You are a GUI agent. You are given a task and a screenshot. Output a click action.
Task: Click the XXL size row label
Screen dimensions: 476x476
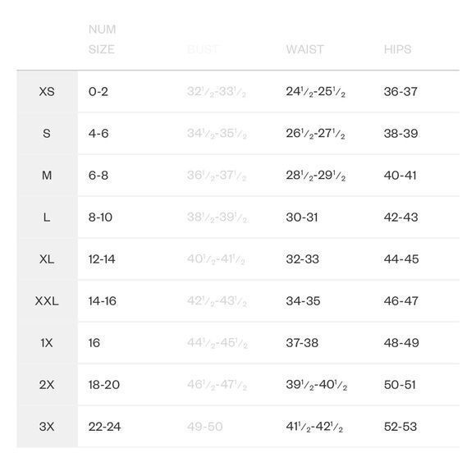click(47, 301)
